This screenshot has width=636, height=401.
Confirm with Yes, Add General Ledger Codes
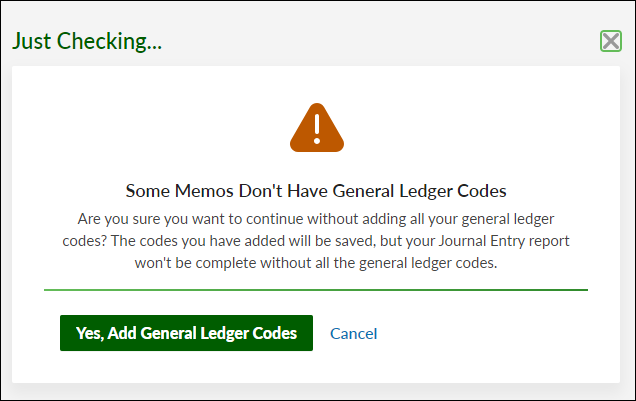(186, 333)
